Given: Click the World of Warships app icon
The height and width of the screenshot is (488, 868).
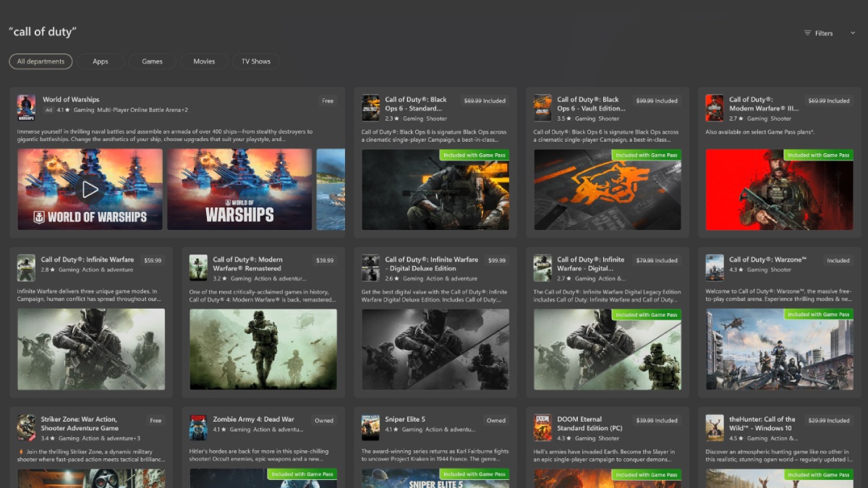Looking at the screenshot, I should click(26, 108).
